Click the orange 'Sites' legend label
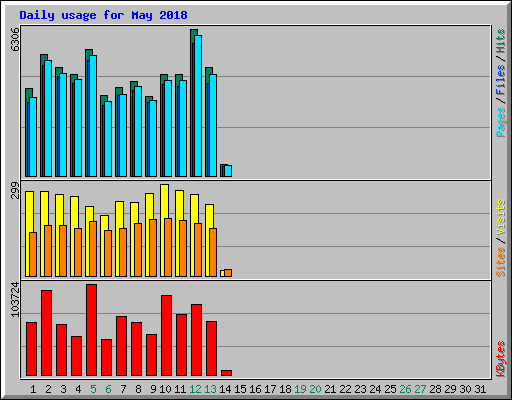Screen dimensions: 512x400 (500, 262)
